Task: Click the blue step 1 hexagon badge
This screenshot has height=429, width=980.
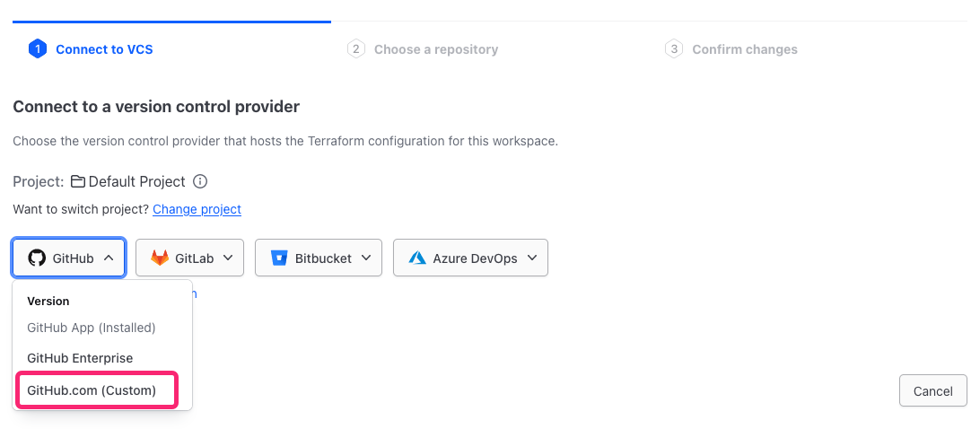Action: 37,49
